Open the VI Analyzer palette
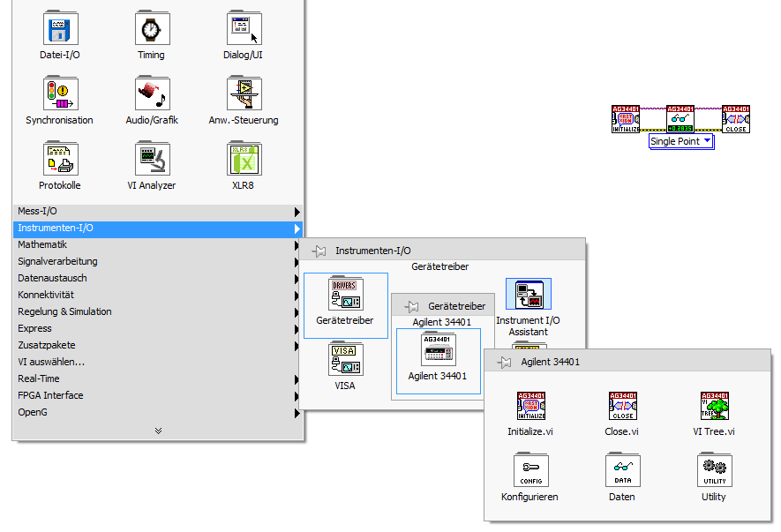This screenshot has height=532, width=781. (152, 159)
